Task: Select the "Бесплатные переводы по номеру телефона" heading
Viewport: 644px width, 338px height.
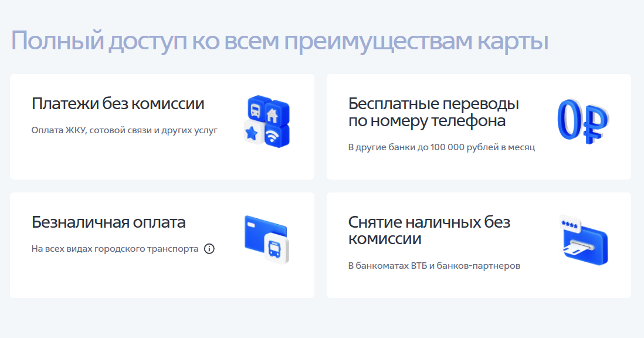Action: pyautogui.click(x=433, y=113)
